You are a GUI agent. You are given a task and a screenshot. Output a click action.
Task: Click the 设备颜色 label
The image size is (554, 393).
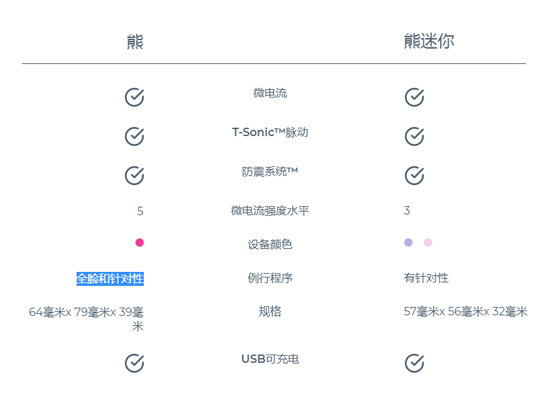(270, 244)
